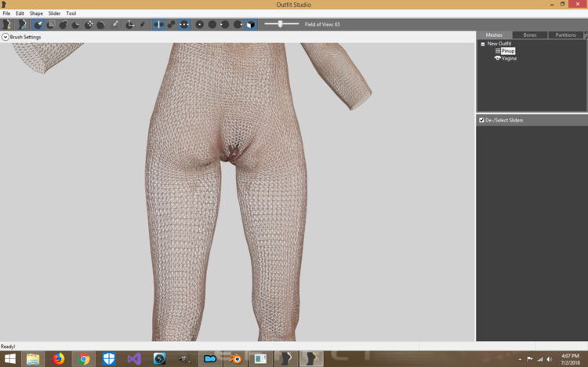The width and height of the screenshot is (588, 367).
Task: Click the window icon right of Blender
Action: 260,359
